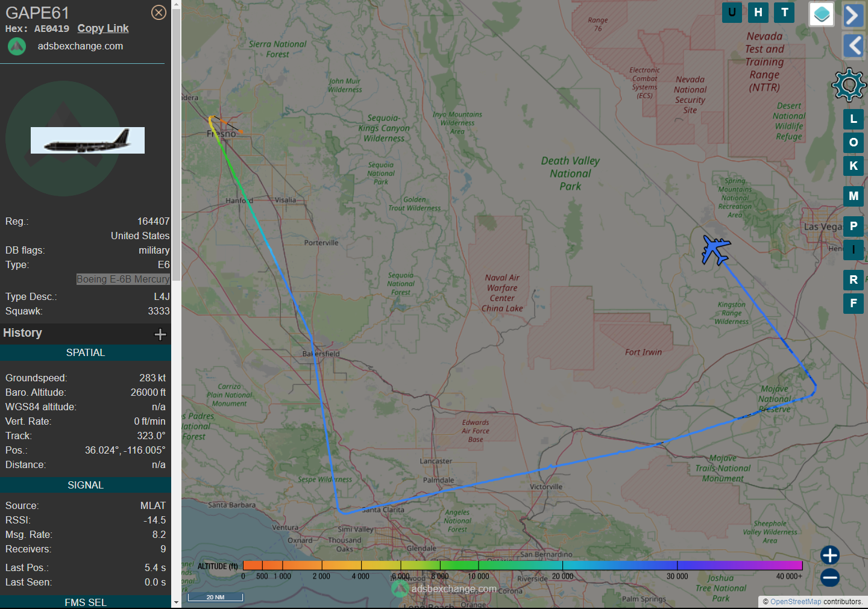868x609 pixels.
Task: Click the Bakersfield map label
Action: pos(321,354)
